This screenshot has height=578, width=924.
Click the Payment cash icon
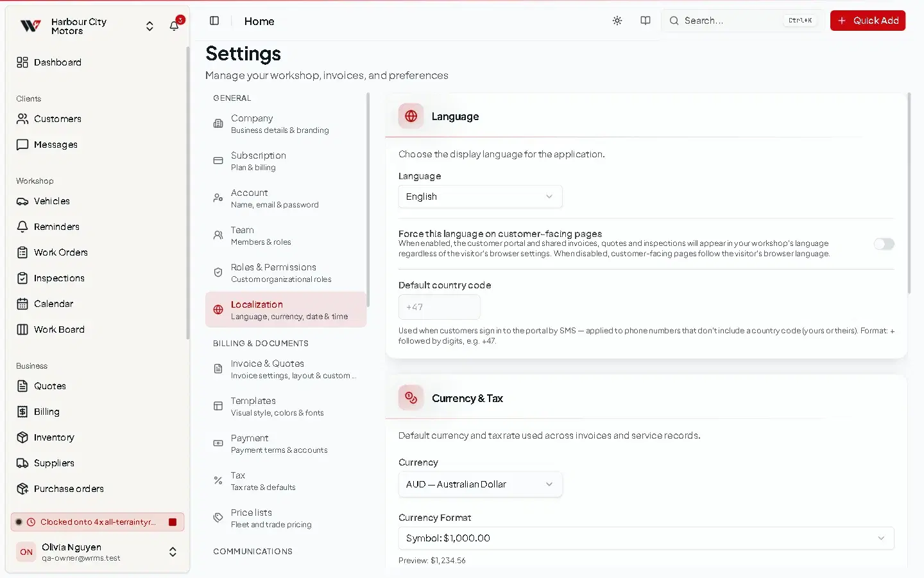[218, 443]
